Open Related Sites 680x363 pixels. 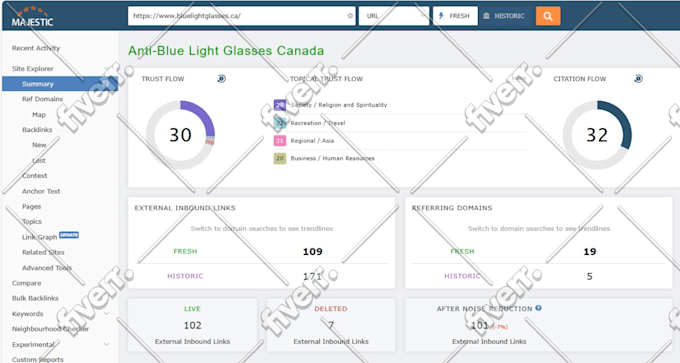(x=43, y=252)
